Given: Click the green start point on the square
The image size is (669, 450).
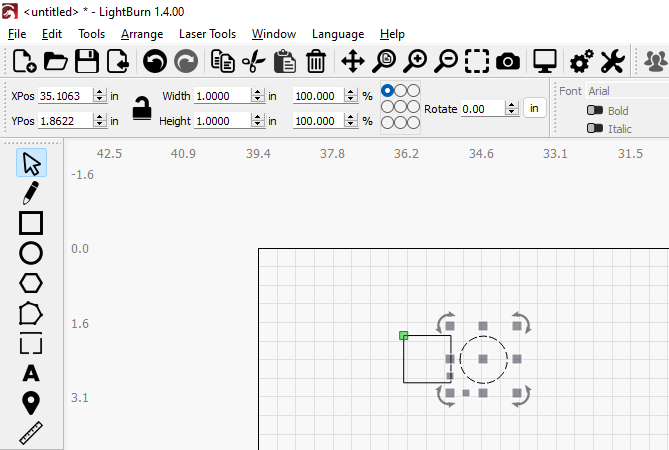Looking at the screenshot, I should pyautogui.click(x=403, y=336).
